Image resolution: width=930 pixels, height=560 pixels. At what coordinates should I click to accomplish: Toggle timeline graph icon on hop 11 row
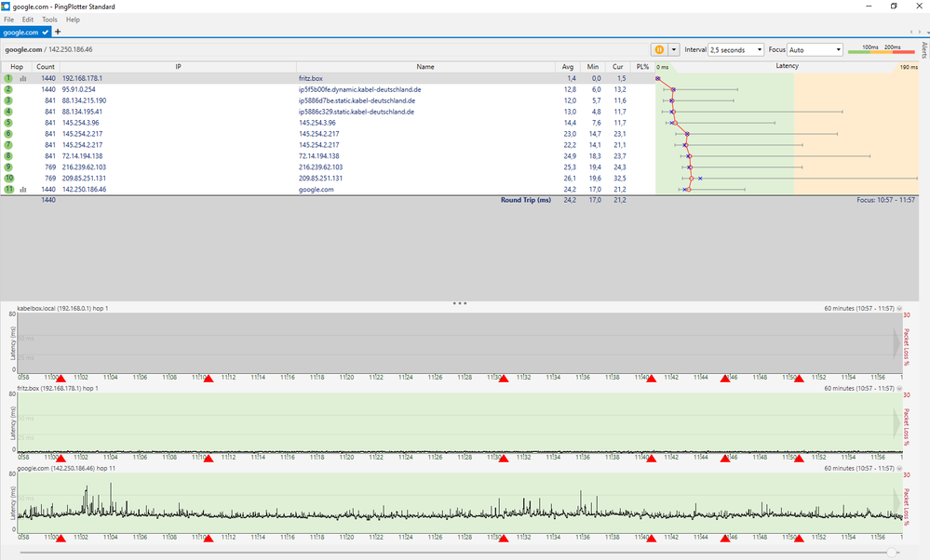click(23, 189)
